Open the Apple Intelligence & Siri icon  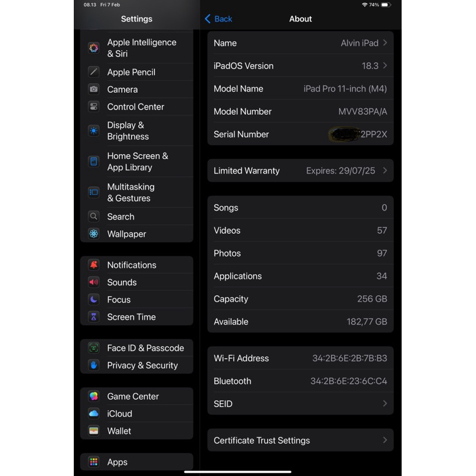(x=93, y=48)
